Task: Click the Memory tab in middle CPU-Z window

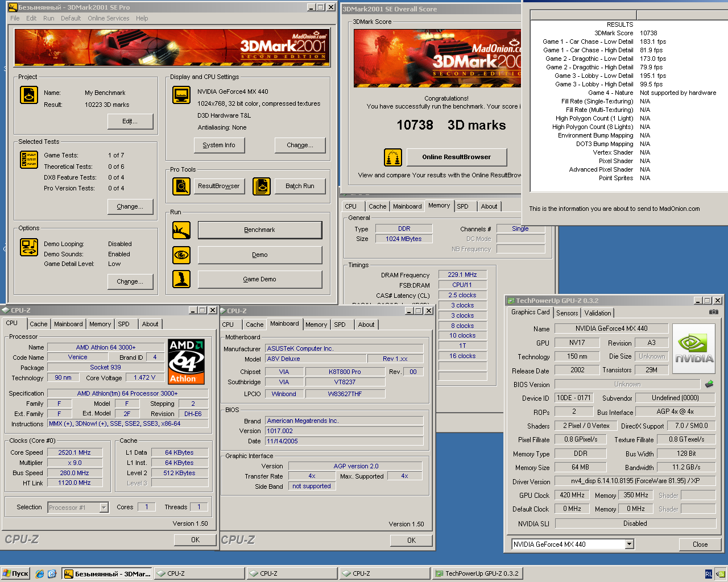Action: (316, 325)
